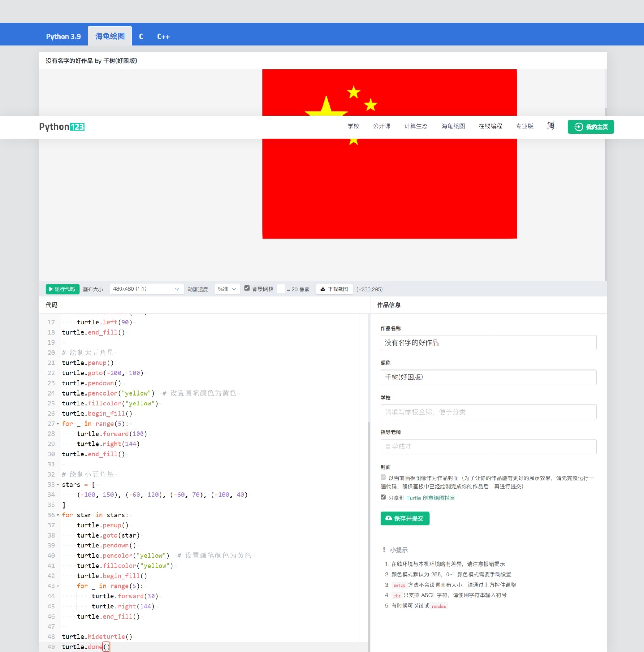This screenshot has width=644, height=652.
Task: Click code line 44 turtle.forward(30)
Action: click(125, 596)
